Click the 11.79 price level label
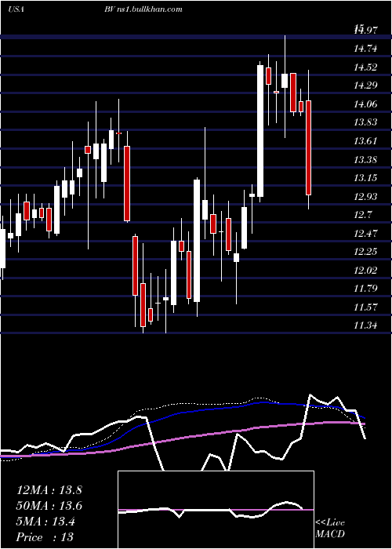Image resolution: width=392 pixels, height=549 pixels. 365,289
